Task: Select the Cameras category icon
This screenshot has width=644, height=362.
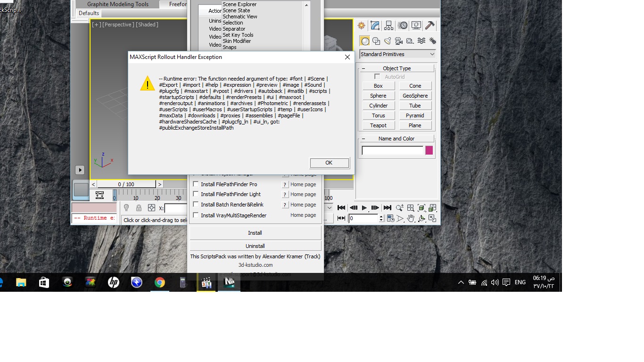Action: (x=399, y=41)
